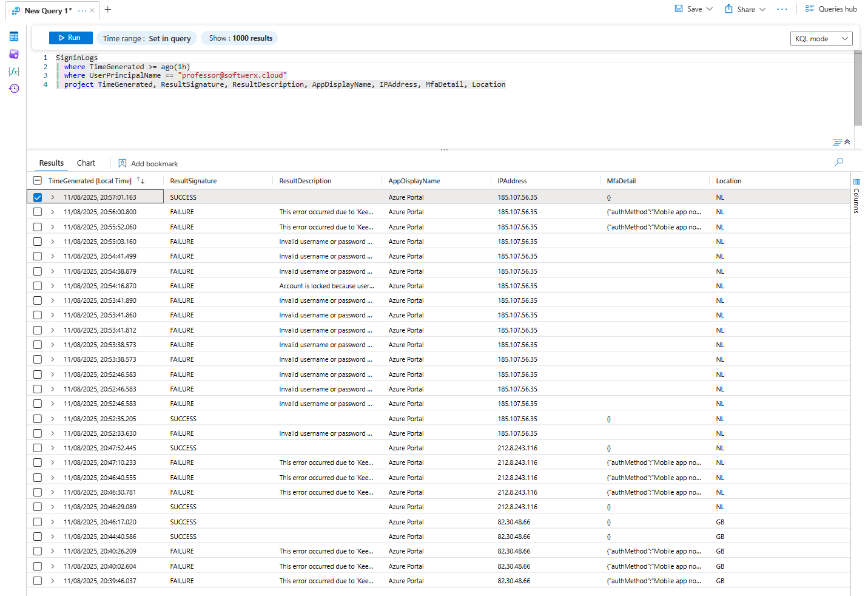Select the New Query 1 tab
868x596 pixels.
[48, 10]
